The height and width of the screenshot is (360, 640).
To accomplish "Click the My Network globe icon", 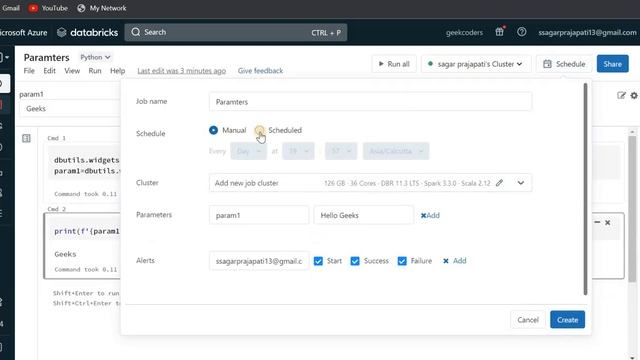I will pyautogui.click(x=81, y=8).
